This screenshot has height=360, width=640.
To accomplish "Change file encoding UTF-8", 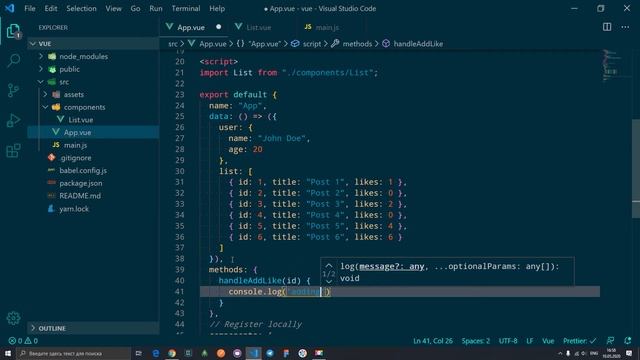I will click(508, 341).
